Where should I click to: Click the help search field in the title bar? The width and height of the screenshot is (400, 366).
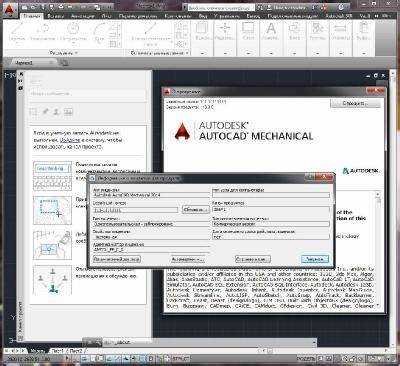coord(221,7)
